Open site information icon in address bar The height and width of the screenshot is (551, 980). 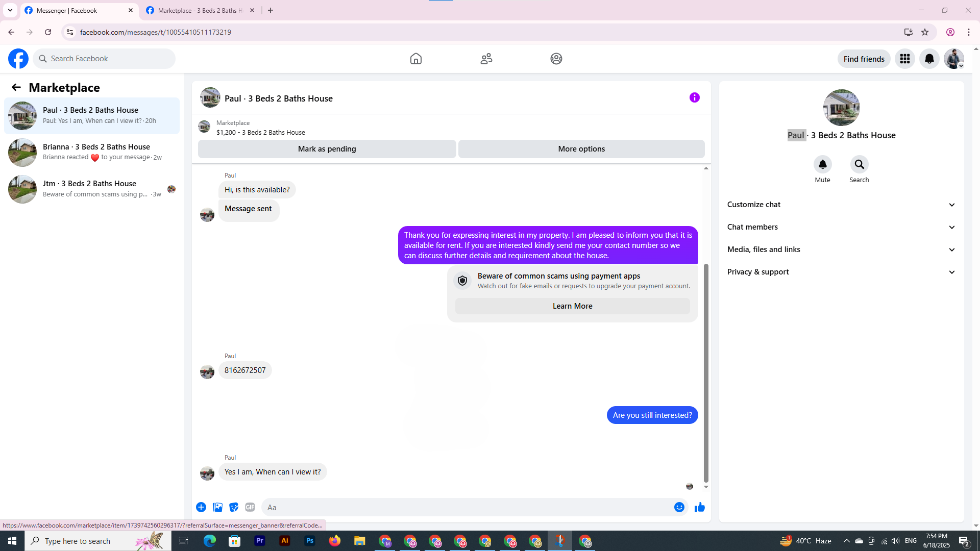click(70, 32)
